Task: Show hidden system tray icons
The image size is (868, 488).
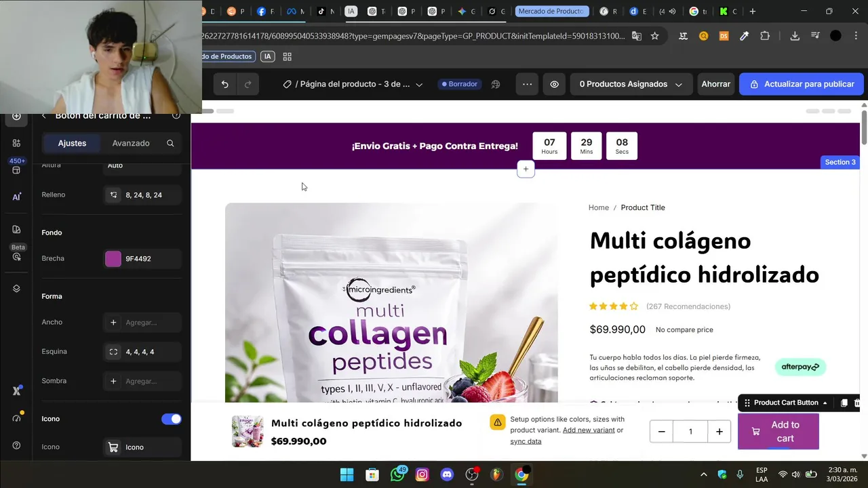Action: 703,474
